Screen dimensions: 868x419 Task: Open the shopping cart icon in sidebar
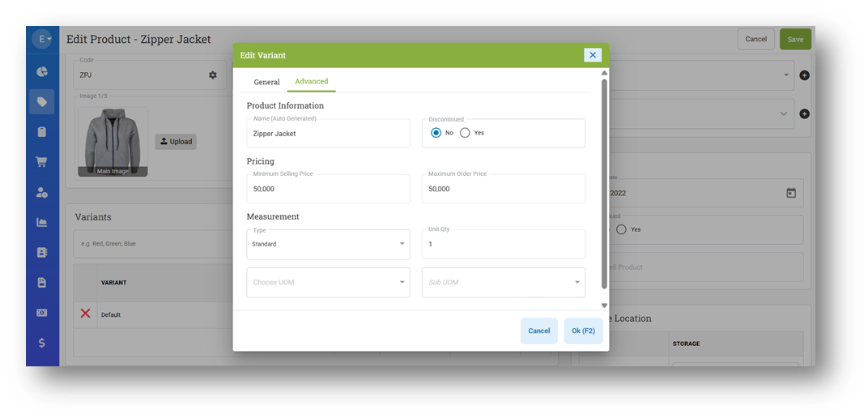point(41,162)
